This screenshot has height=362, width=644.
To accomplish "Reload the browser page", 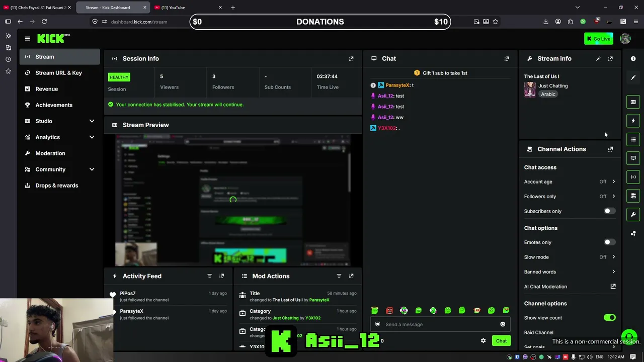I will [44, 22].
